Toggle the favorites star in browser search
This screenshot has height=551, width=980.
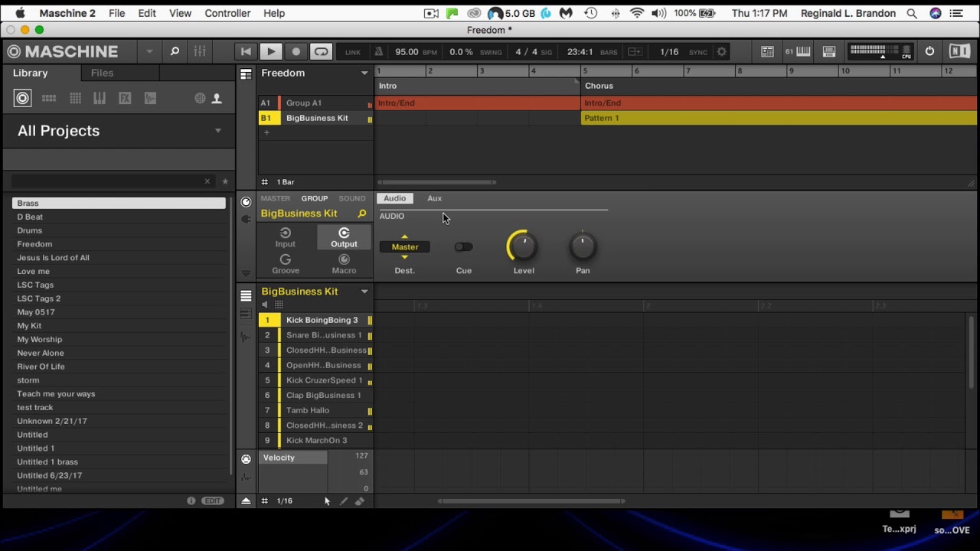225,181
